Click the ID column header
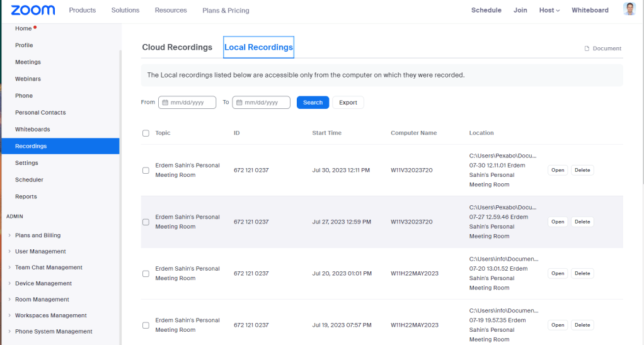 click(236, 133)
